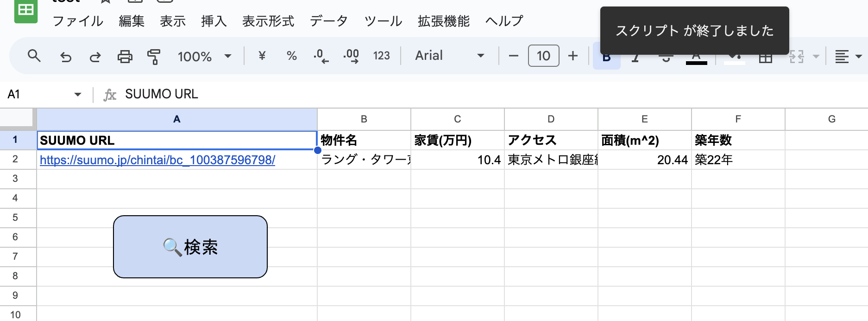Click the select-all corner box
The width and height of the screenshot is (868, 321).
click(x=18, y=118)
